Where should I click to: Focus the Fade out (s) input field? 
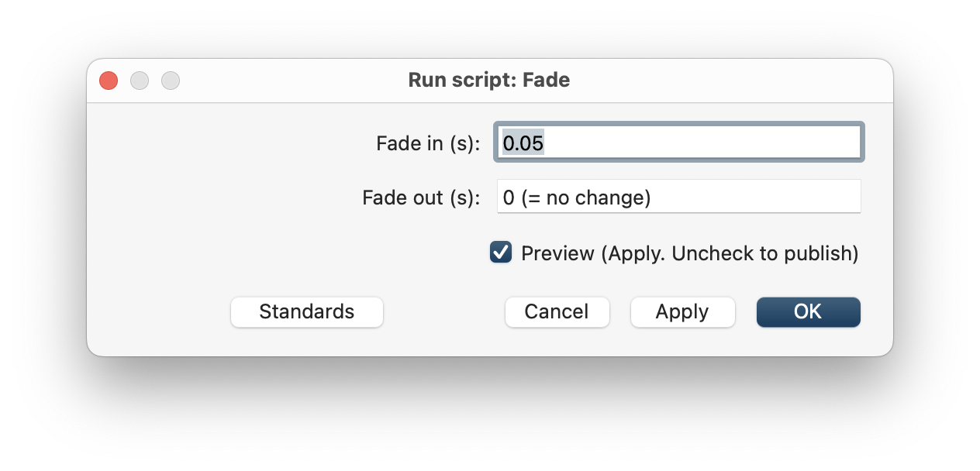coord(678,197)
